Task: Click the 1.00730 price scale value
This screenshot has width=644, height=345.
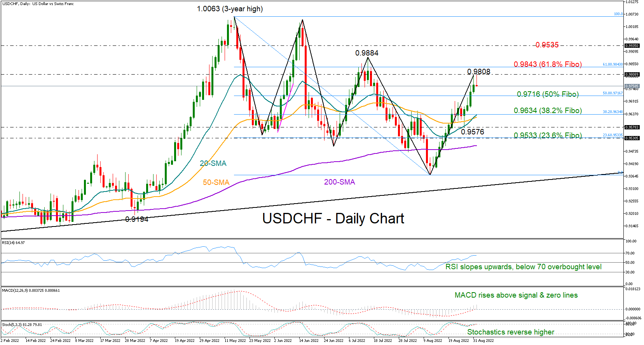Action: [x=632, y=14]
